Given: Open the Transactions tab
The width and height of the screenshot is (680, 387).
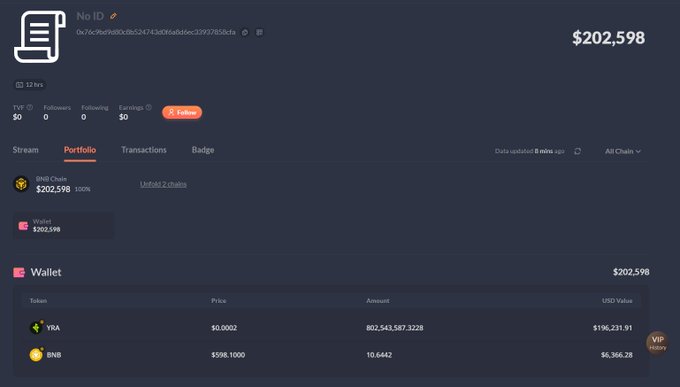Looking at the screenshot, I should tap(144, 150).
